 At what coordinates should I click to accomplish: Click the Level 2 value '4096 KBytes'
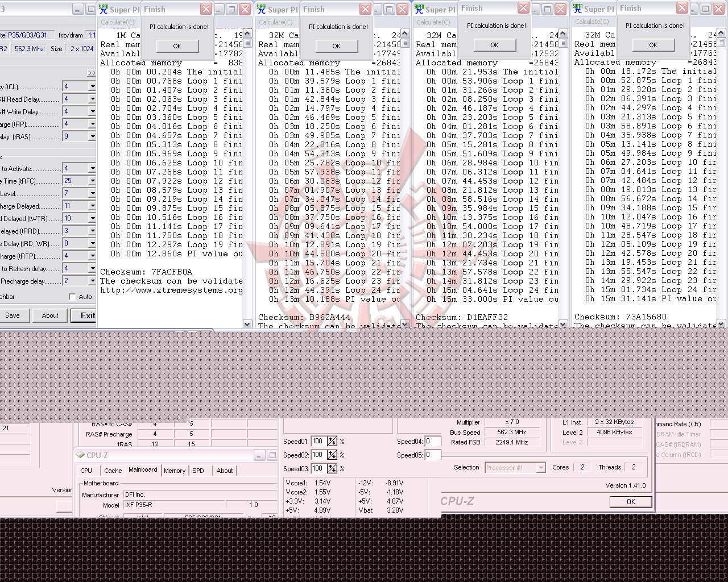(614, 433)
